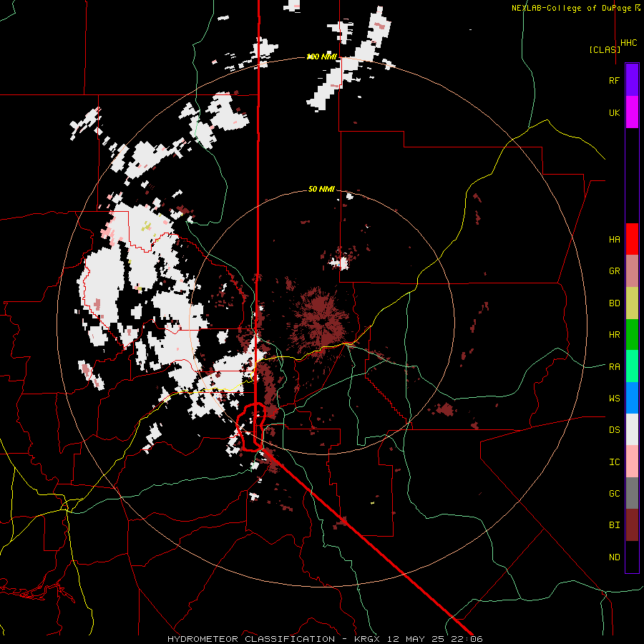Click the ND legend label

(x=614, y=557)
